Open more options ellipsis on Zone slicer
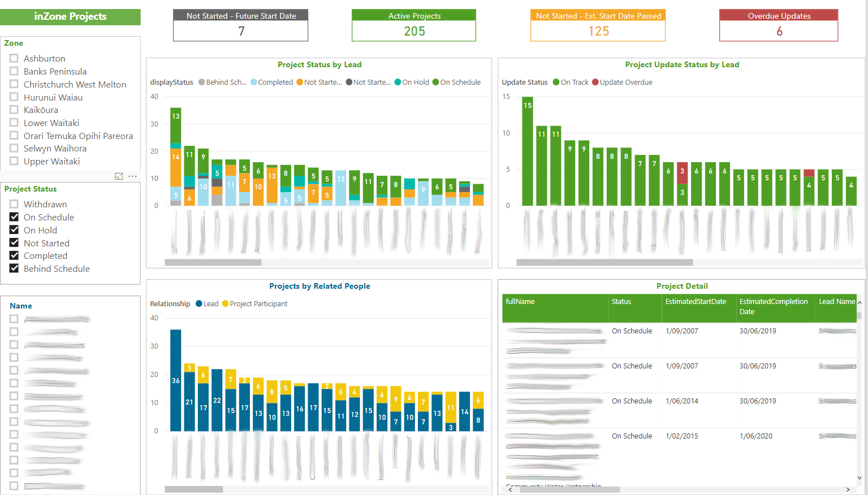This screenshot has width=868, height=495. [132, 176]
